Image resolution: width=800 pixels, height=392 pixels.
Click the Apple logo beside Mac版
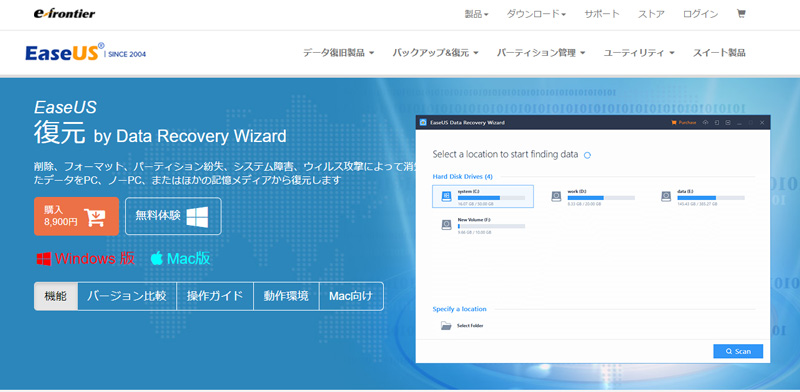(157, 258)
